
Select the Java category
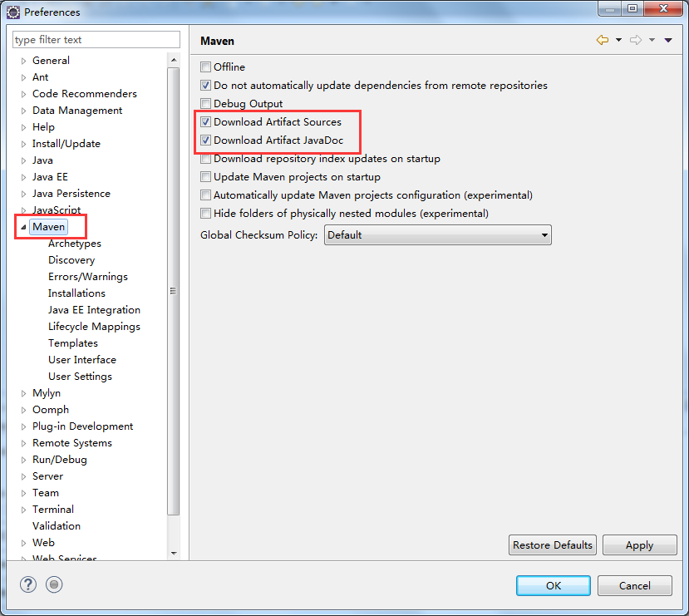click(42, 160)
